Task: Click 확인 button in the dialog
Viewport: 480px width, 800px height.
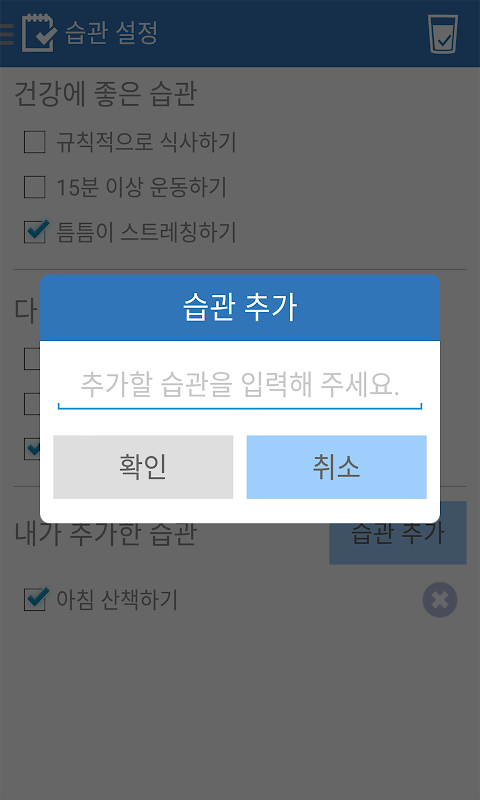Action: [x=143, y=467]
